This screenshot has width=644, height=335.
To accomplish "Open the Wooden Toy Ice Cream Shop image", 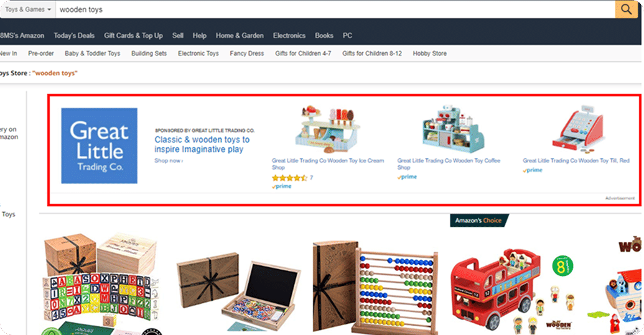I will (328, 128).
